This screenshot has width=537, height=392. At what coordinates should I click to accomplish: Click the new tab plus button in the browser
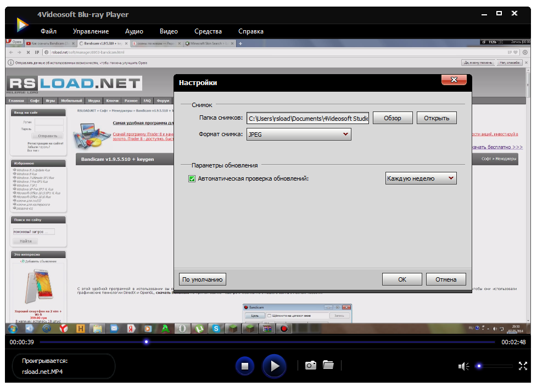(240, 43)
